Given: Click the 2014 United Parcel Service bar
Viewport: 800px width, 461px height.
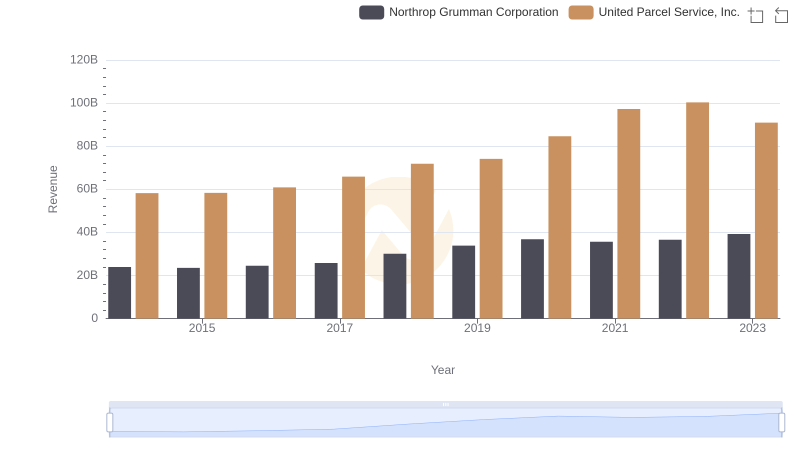Looking at the screenshot, I should coord(147,255).
